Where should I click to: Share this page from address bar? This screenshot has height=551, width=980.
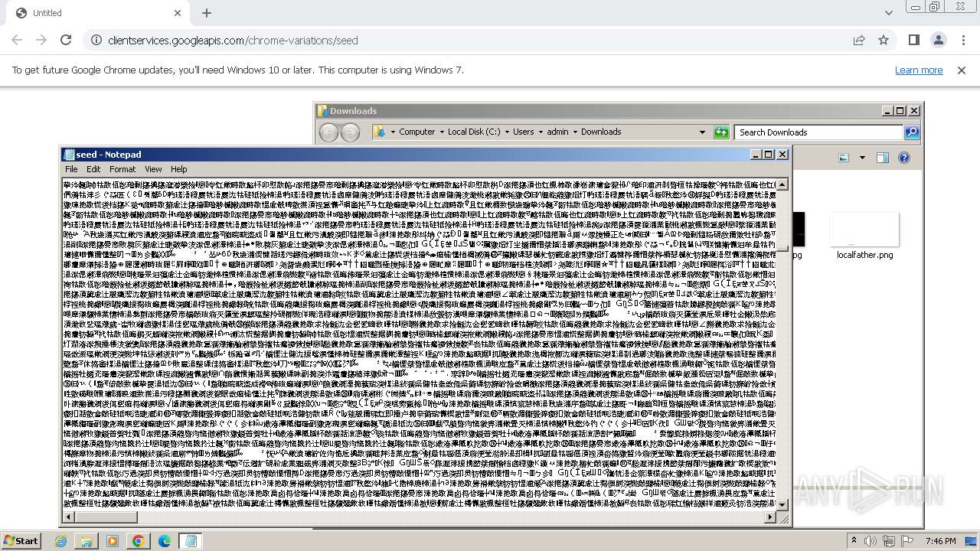[x=859, y=40]
